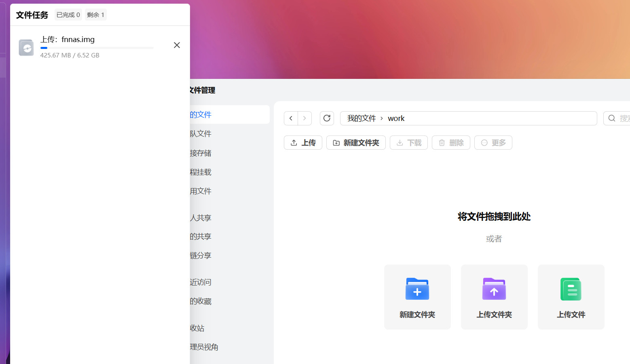Open 外链分享 in the sidebar
This screenshot has width=630, height=364.
coord(201,256)
